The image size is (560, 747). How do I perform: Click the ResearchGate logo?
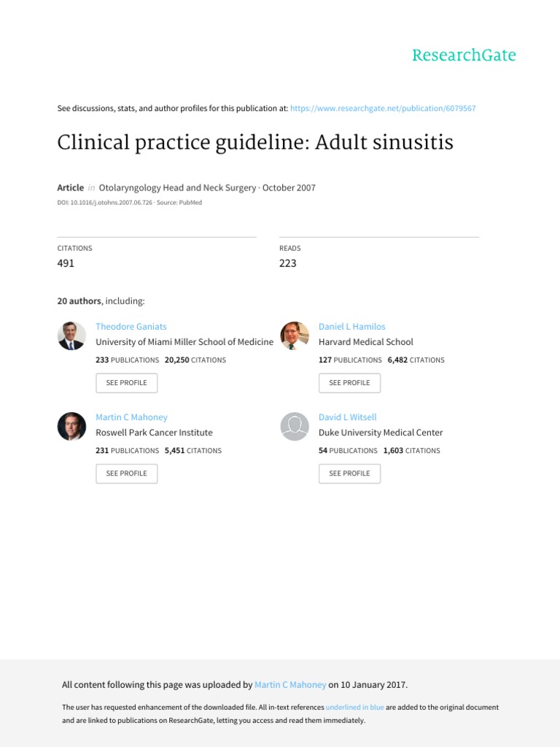(464, 55)
